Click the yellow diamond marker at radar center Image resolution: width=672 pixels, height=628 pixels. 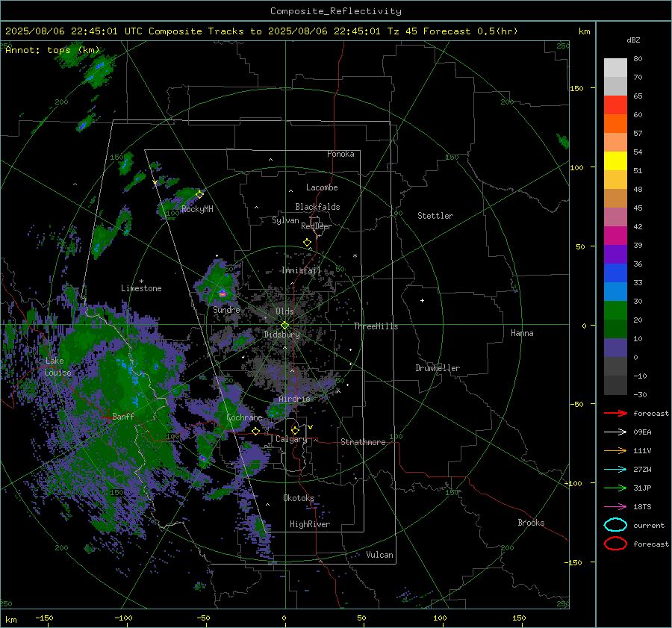coord(284,326)
